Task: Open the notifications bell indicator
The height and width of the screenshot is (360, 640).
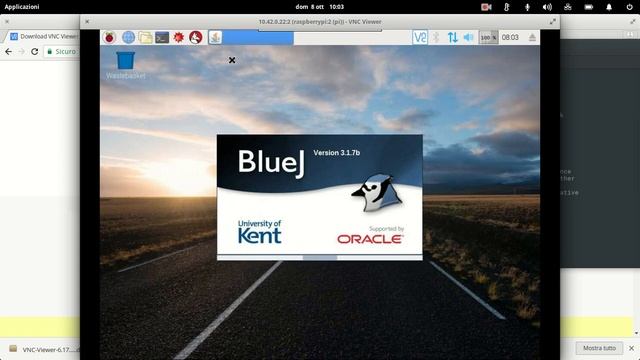Action: [609, 7]
